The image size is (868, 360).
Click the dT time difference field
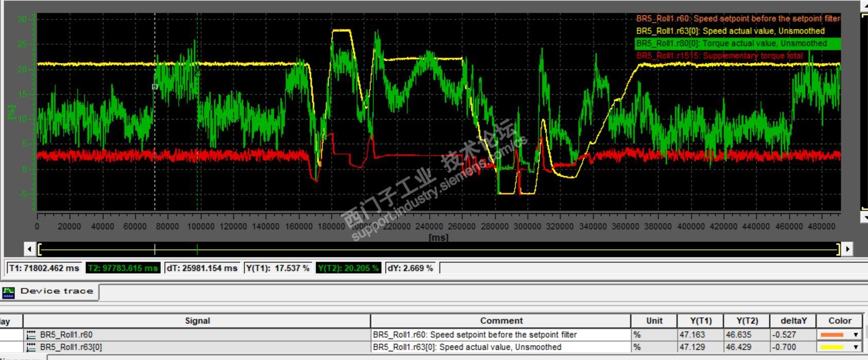click(x=202, y=268)
